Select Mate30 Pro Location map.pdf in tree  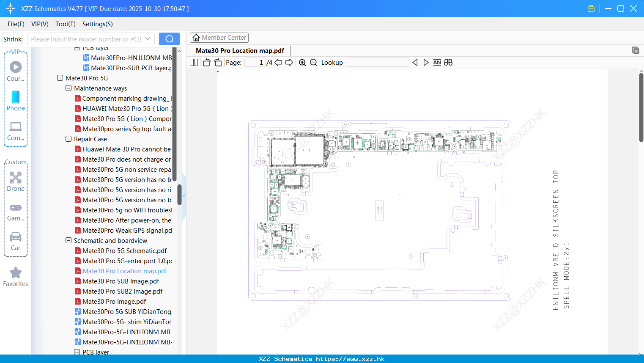pos(121,271)
